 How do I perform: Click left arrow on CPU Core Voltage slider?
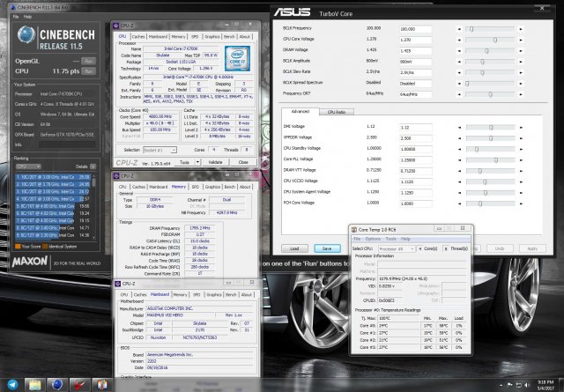tap(460, 41)
